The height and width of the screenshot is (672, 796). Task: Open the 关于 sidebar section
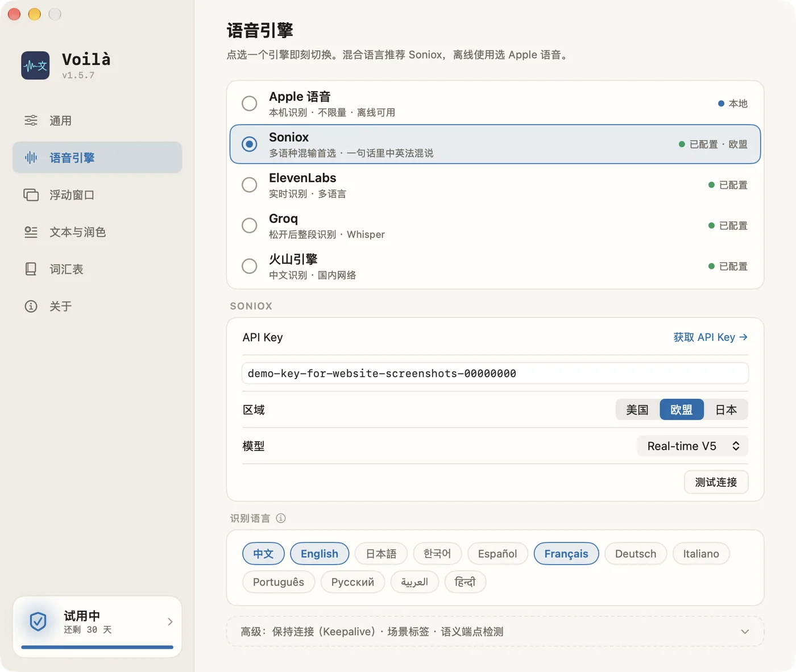click(97, 306)
